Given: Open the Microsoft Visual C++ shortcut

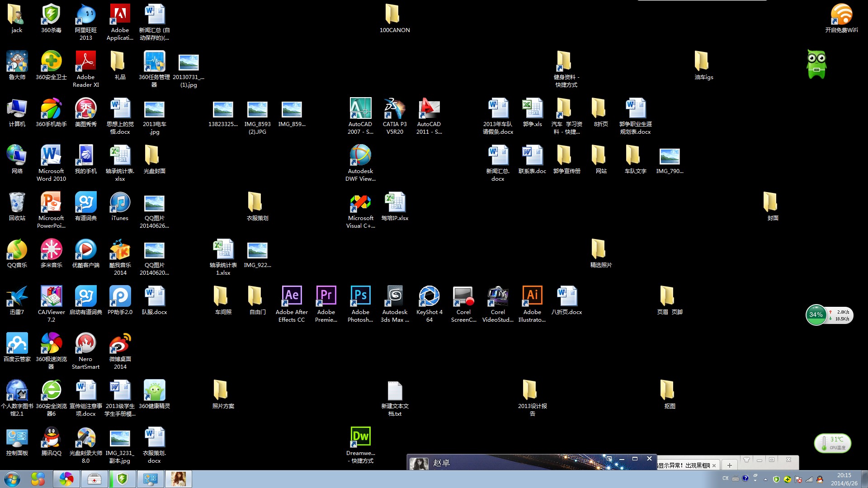Looking at the screenshot, I should [x=360, y=210].
